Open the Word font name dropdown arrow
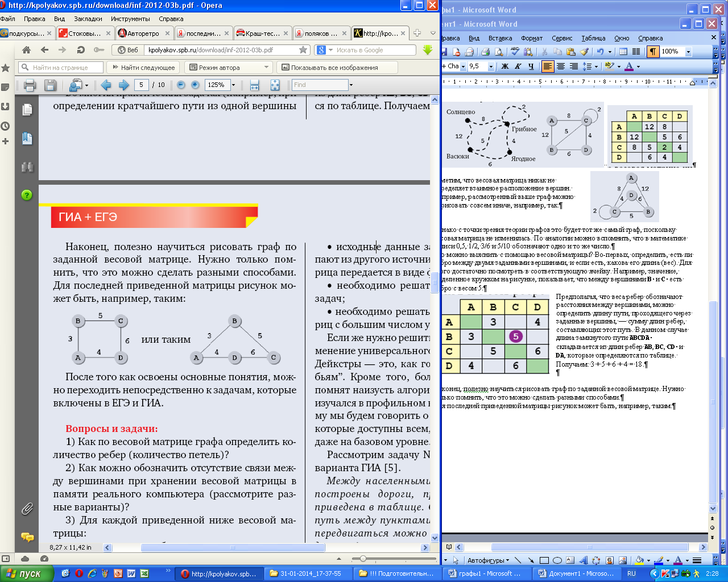Screen dimensions: 728x582 463,66
